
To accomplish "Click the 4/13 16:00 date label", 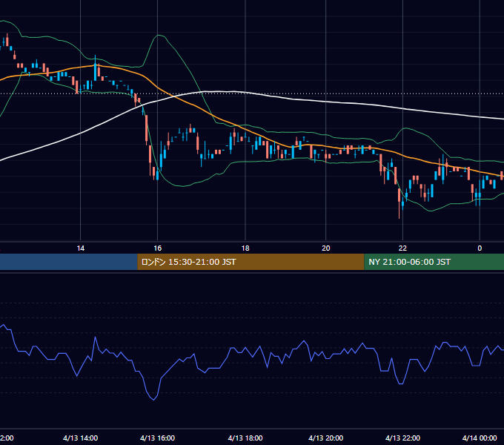I will coord(157,438).
